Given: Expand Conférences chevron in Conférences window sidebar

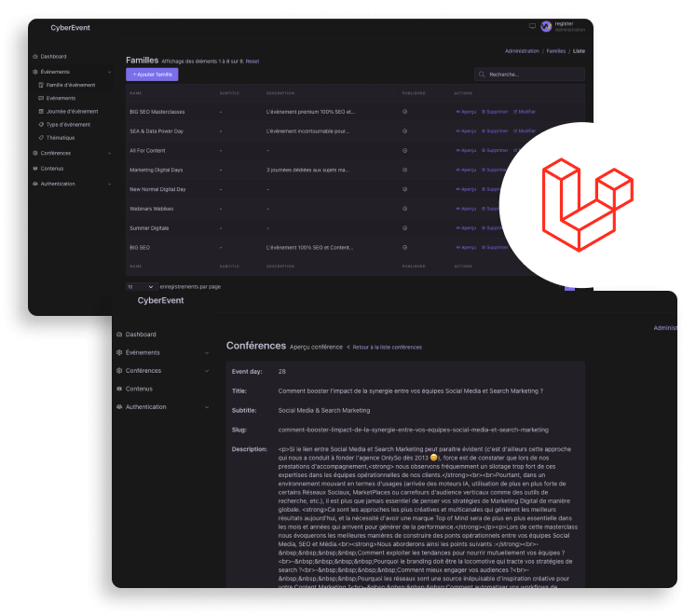Looking at the screenshot, I should point(207,371).
